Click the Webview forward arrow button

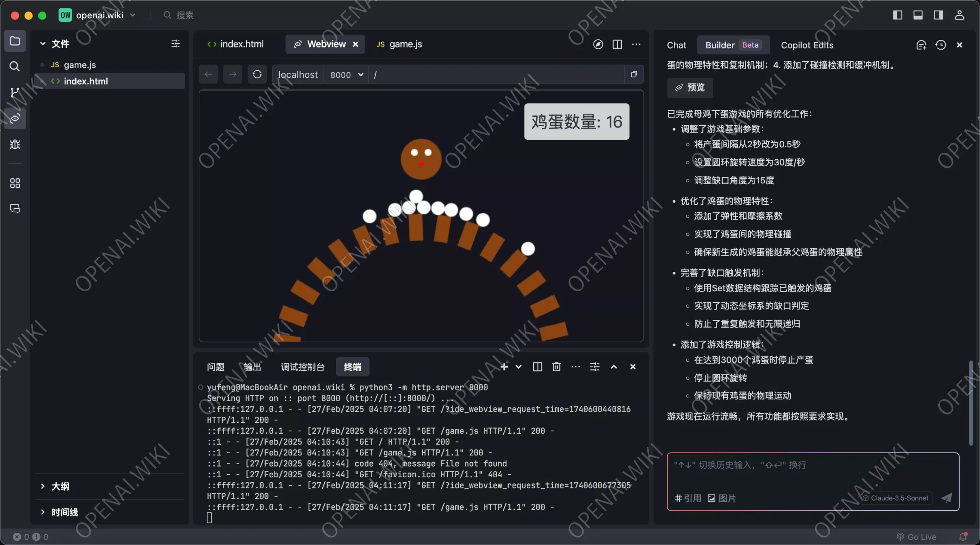point(232,74)
